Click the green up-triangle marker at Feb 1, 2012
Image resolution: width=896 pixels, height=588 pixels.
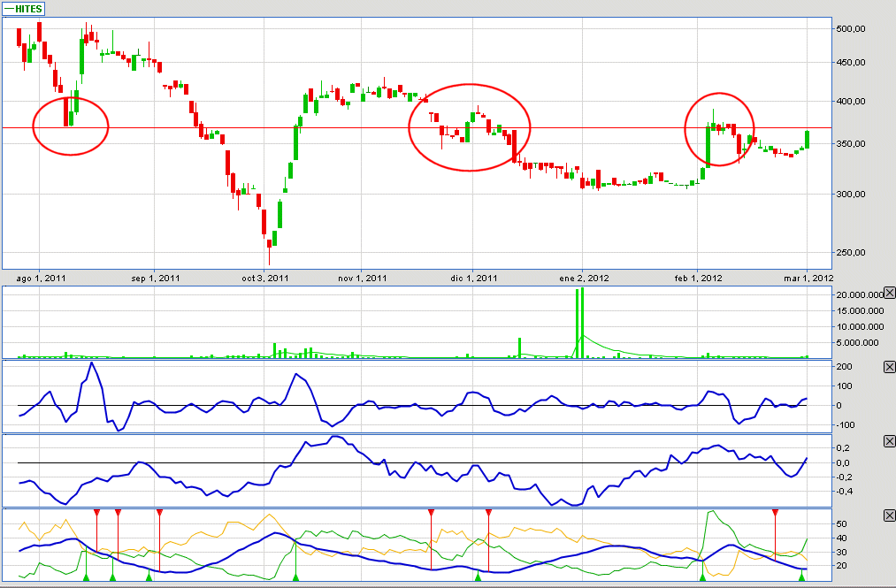(702, 577)
